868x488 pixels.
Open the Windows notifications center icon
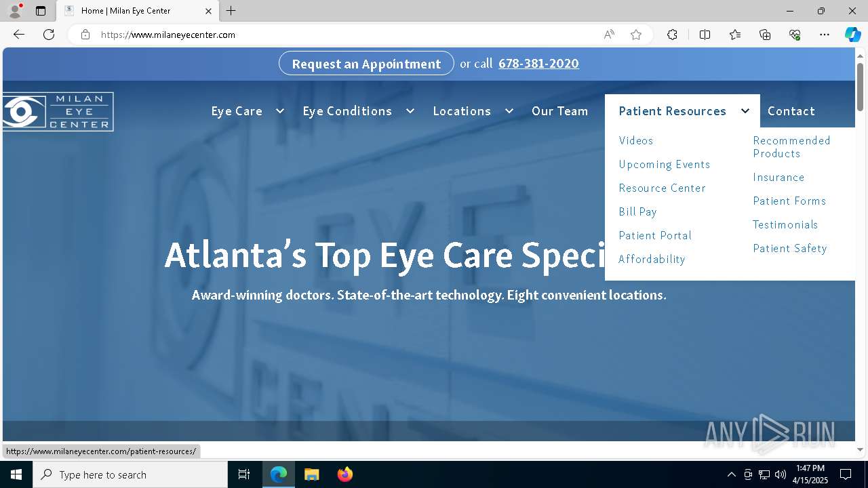[846, 474]
